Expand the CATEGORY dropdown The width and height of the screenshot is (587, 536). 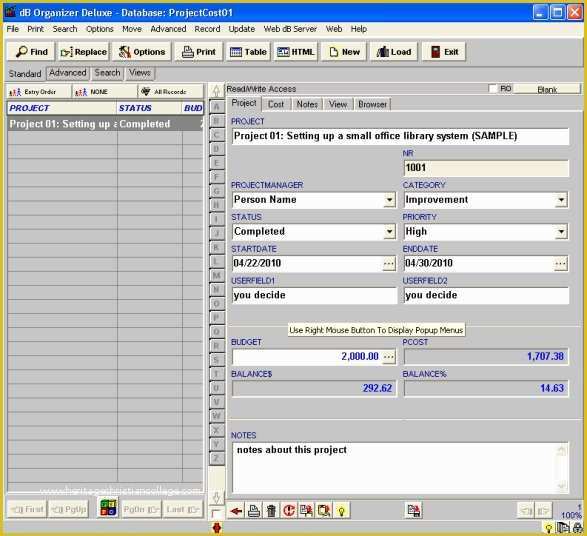click(x=561, y=200)
